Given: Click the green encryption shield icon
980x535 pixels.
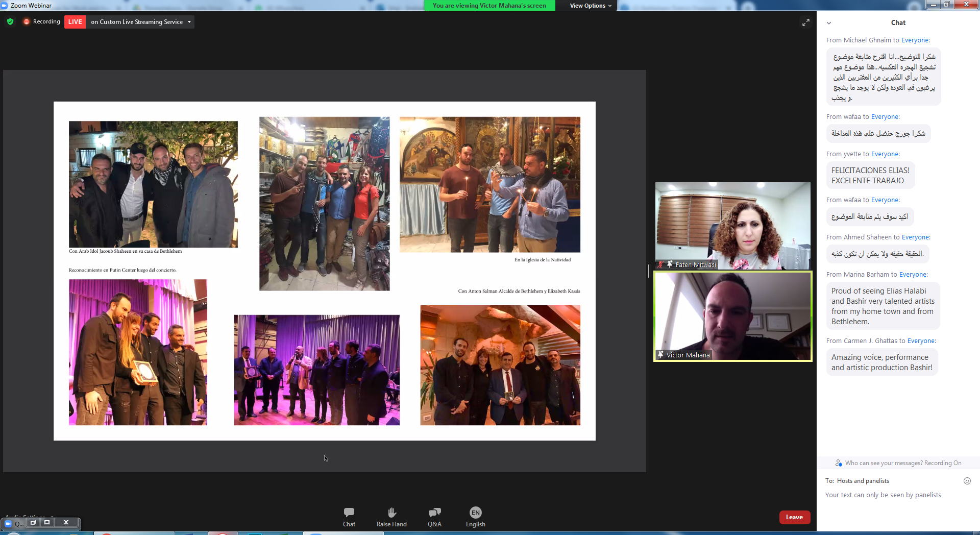Looking at the screenshot, I should (10, 21).
